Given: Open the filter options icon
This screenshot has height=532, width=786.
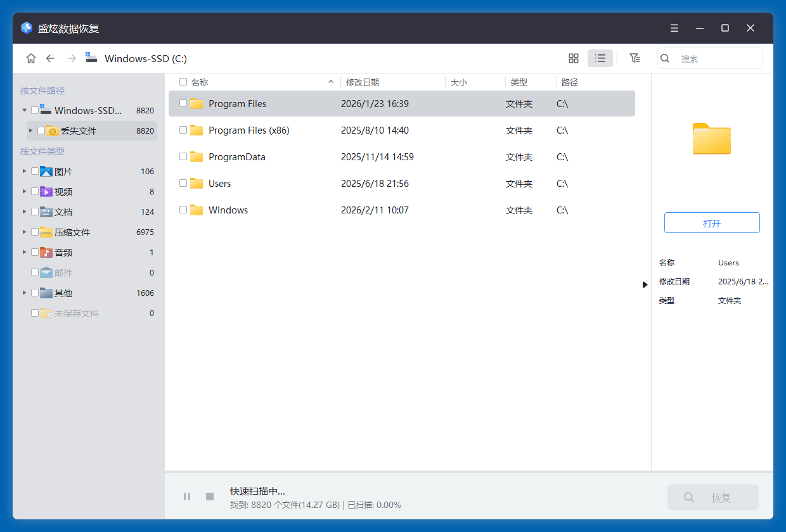Looking at the screenshot, I should (635, 58).
